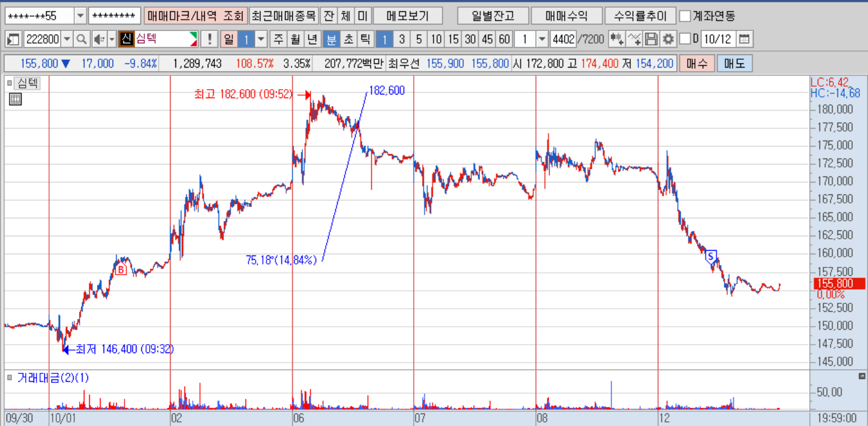Image resolution: width=868 pixels, height=426 pixels.
Task: Toggle the left panel layout icon
Action: (x=13, y=39)
